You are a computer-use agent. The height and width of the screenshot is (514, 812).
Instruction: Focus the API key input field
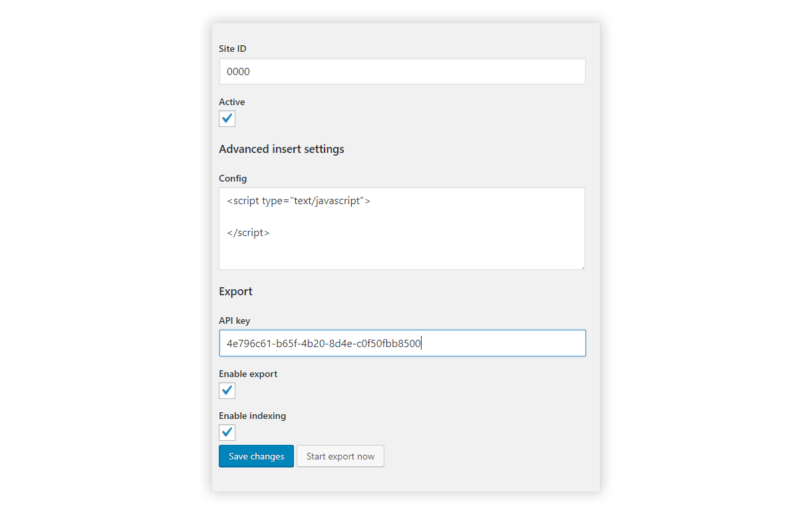tap(402, 343)
